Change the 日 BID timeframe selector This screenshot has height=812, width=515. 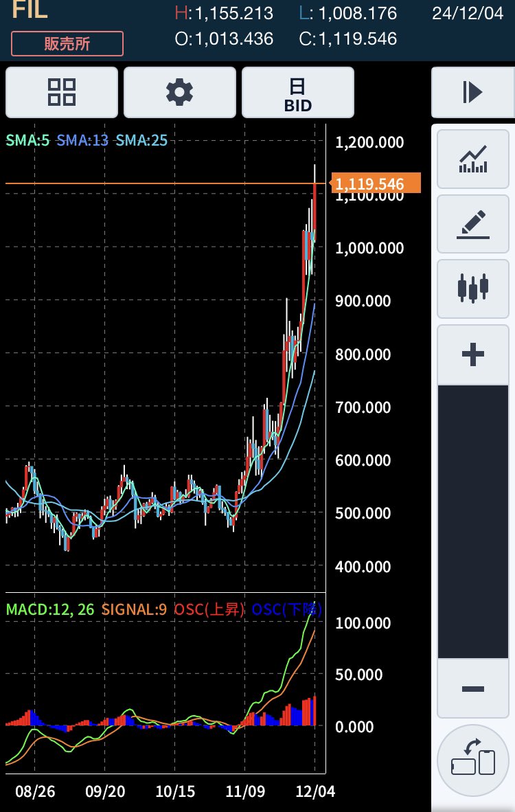(x=297, y=92)
